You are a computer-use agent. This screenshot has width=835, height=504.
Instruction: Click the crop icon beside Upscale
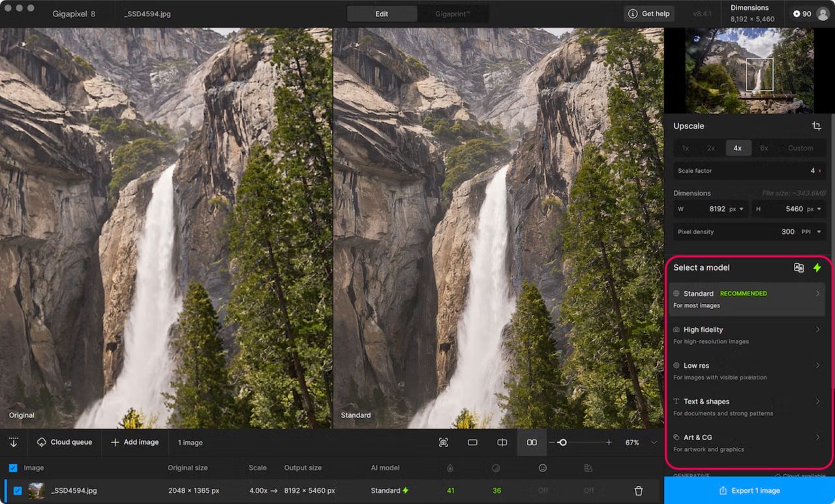(816, 126)
